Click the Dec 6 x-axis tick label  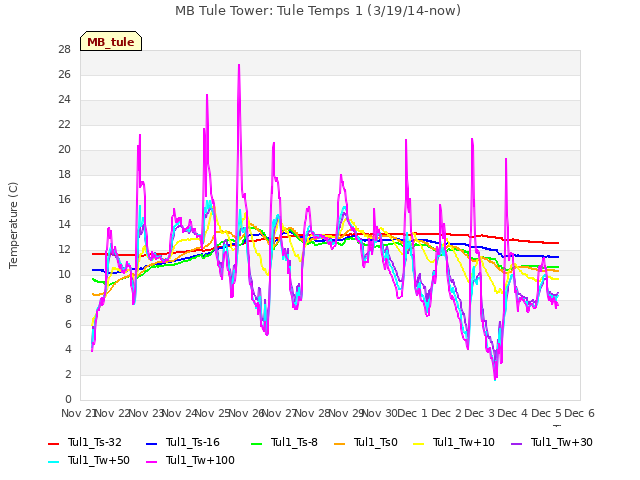[x=579, y=413]
